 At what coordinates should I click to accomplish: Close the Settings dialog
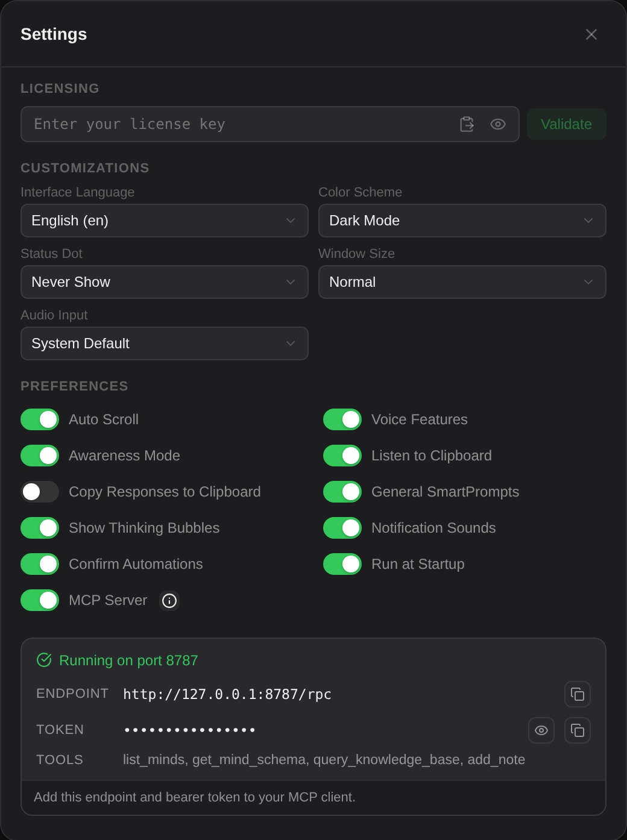point(591,34)
